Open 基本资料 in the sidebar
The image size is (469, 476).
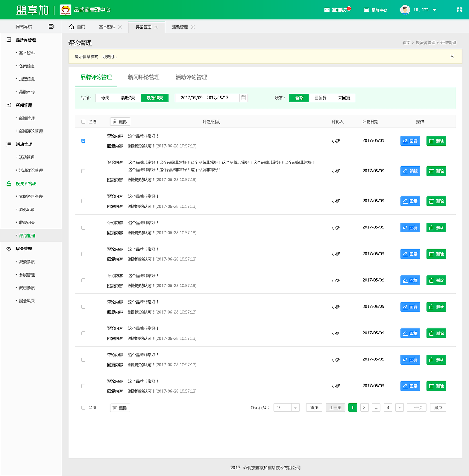27,53
